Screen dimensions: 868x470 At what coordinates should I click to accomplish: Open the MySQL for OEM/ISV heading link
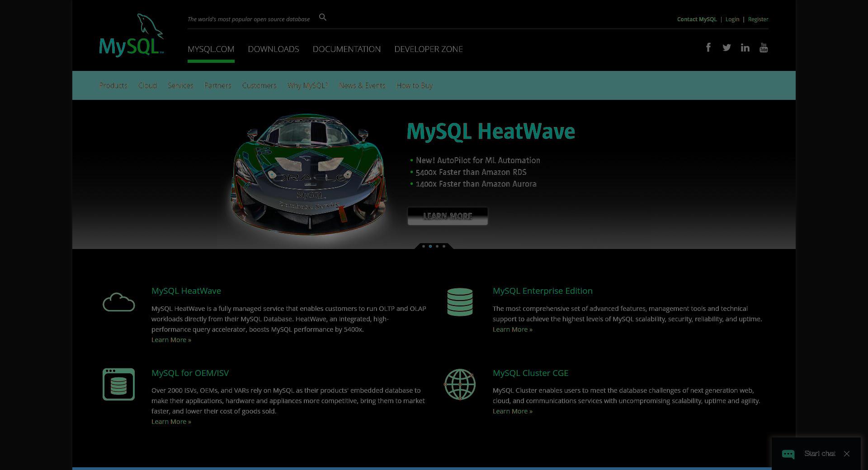point(190,373)
